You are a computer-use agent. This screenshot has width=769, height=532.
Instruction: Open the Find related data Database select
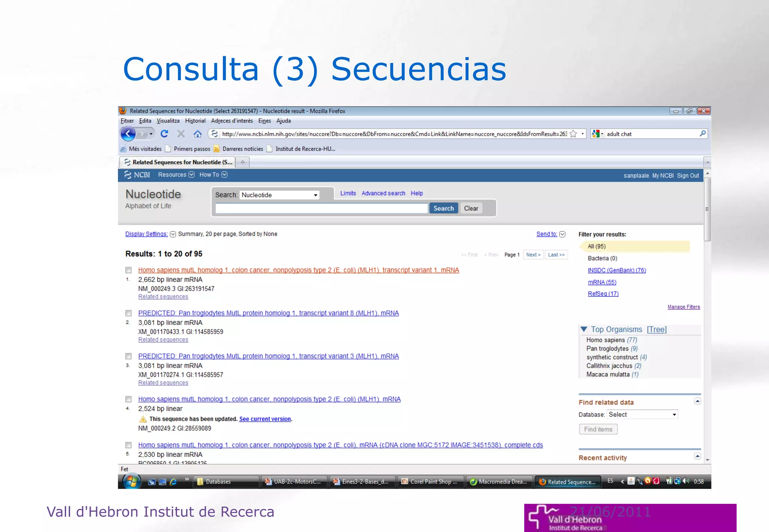[642, 415]
